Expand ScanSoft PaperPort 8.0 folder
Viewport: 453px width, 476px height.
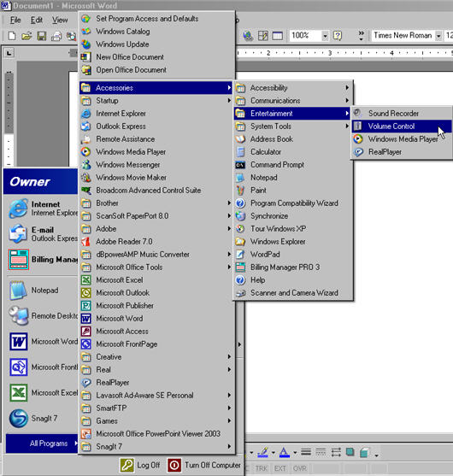pos(156,216)
